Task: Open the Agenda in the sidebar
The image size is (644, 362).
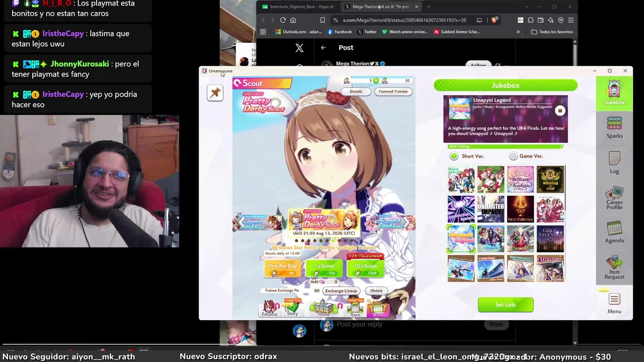Action: point(614,232)
